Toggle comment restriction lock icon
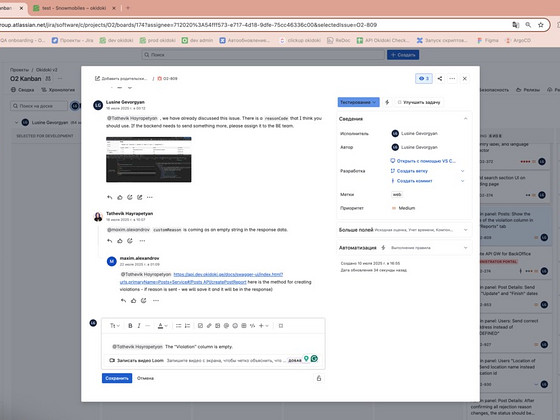Screen dimensions: 560x420 [x=319, y=378]
